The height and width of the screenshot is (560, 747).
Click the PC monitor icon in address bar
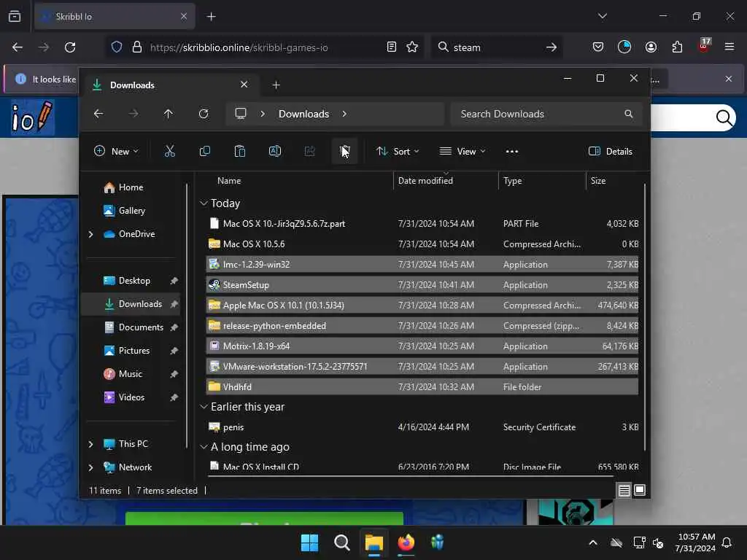(241, 113)
